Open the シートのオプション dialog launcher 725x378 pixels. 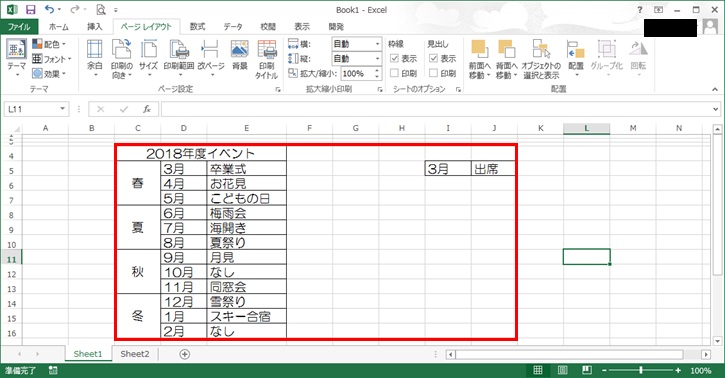(458, 90)
